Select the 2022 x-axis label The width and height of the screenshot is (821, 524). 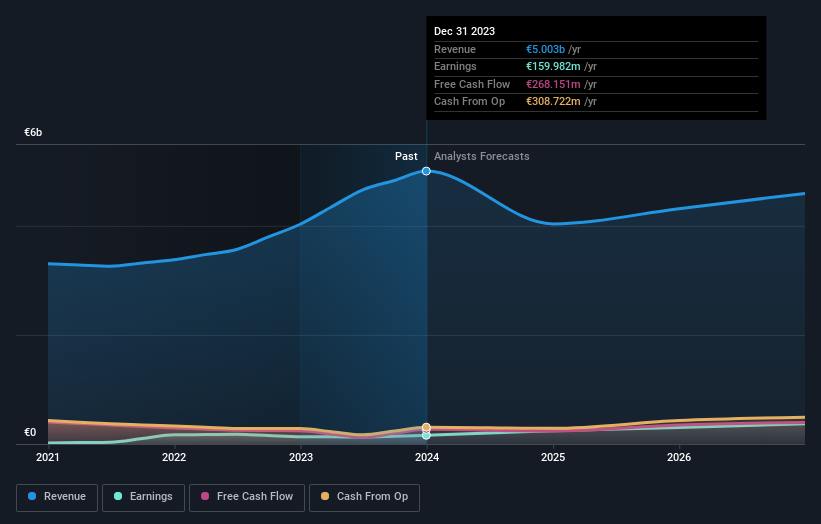174,457
